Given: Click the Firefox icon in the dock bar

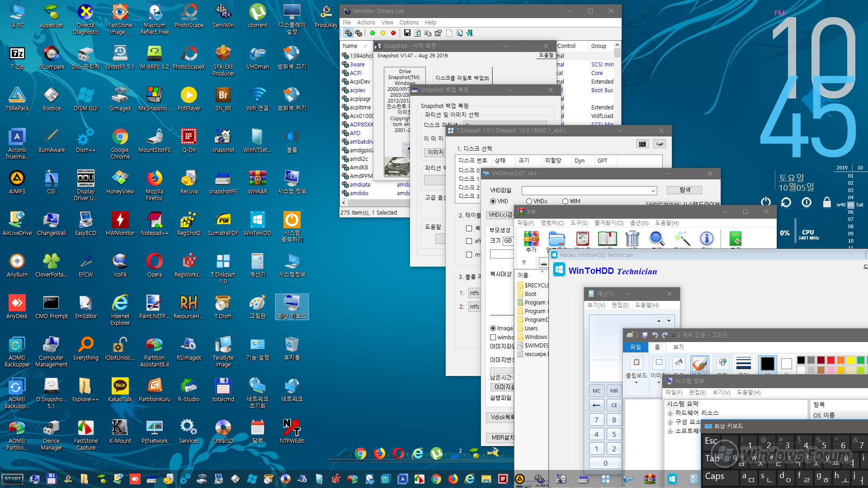Looking at the screenshot, I should pos(379,453).
